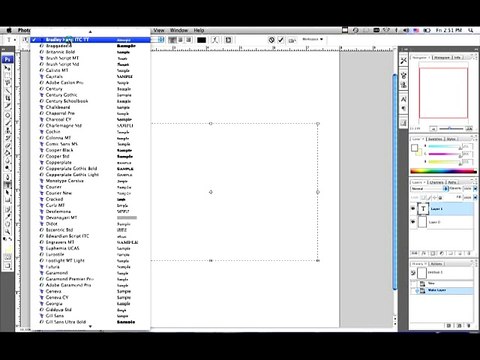Click the text color swatch
480x360 pixels.
pos(201,40)
